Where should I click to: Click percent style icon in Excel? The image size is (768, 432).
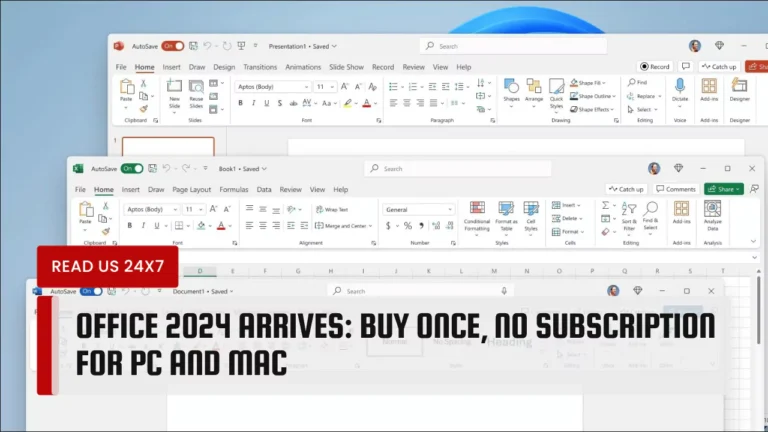pyautogui.click(x=408, y=226)
